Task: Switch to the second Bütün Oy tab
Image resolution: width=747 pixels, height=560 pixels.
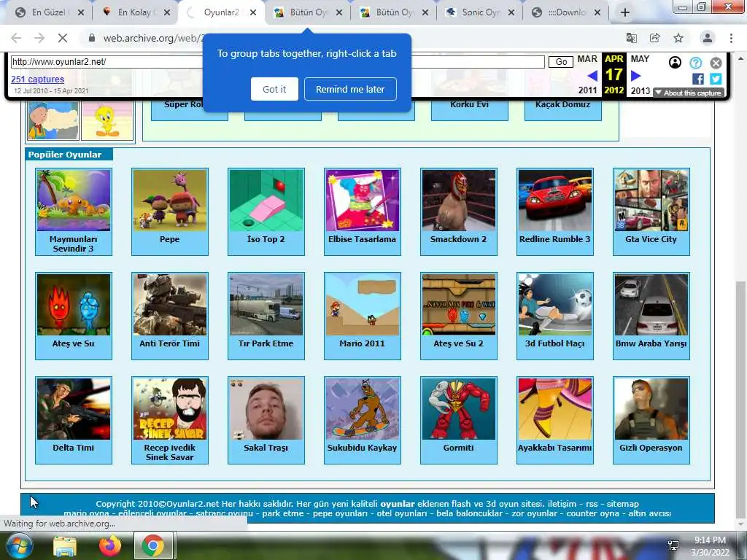Action: tap(395, 12)
